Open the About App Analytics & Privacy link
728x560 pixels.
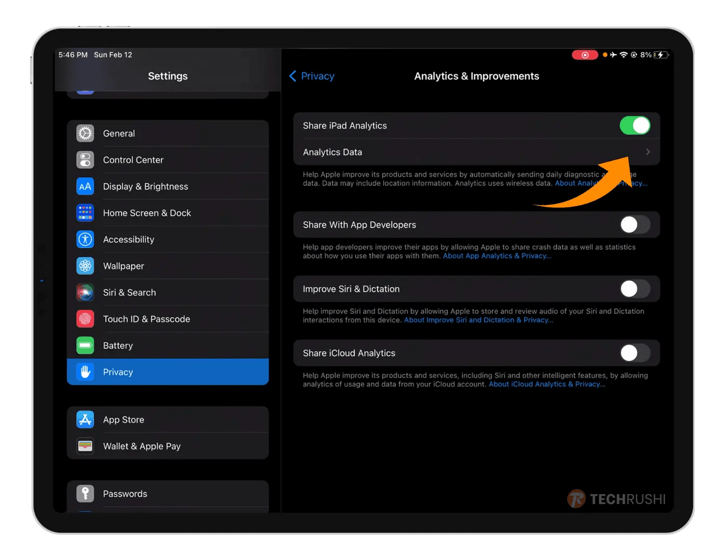[x=497, y=256]
